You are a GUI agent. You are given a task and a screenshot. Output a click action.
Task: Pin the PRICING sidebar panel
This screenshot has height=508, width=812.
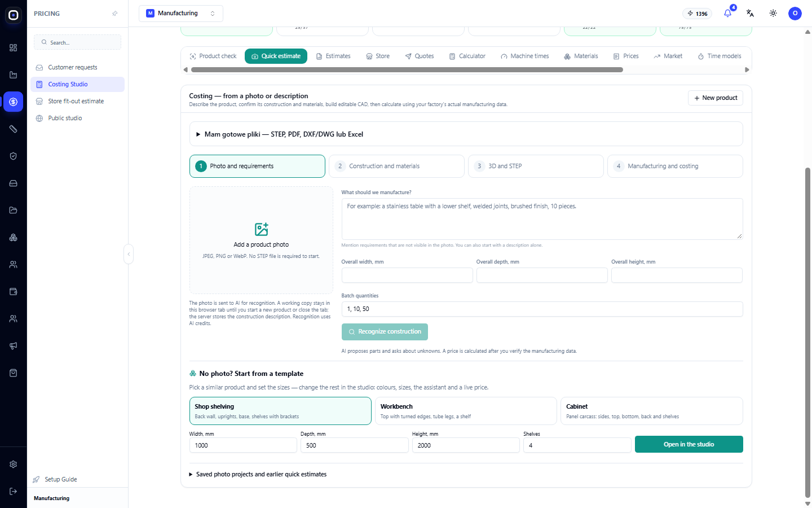[x=115, y=14]
